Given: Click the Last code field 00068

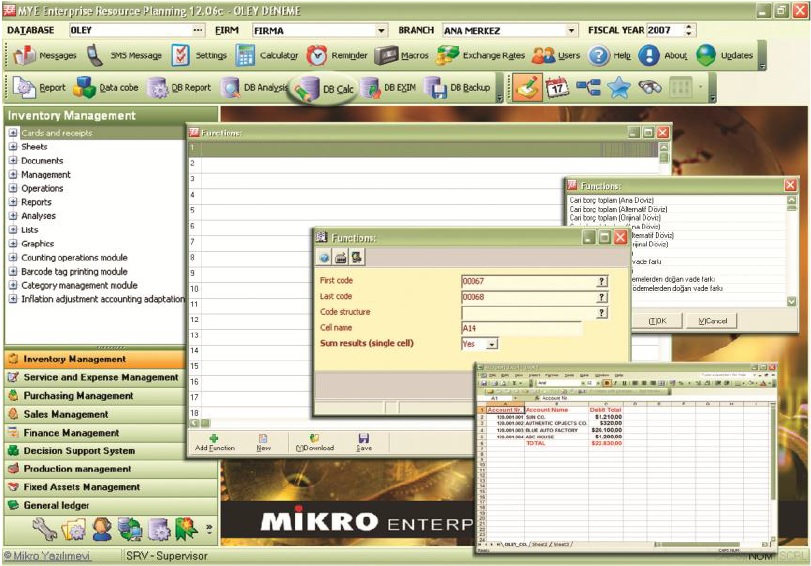Looking at the screenshot, I should 528,297.
